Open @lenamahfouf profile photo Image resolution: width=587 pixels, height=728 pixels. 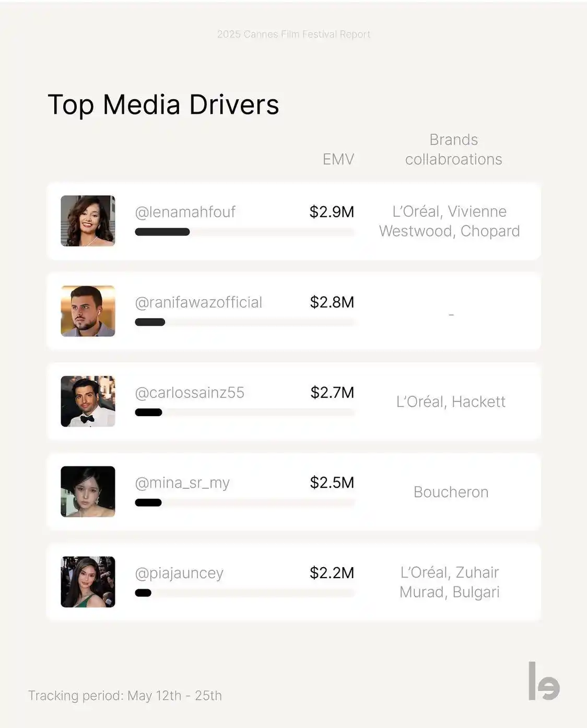click(x=88, y=221)
